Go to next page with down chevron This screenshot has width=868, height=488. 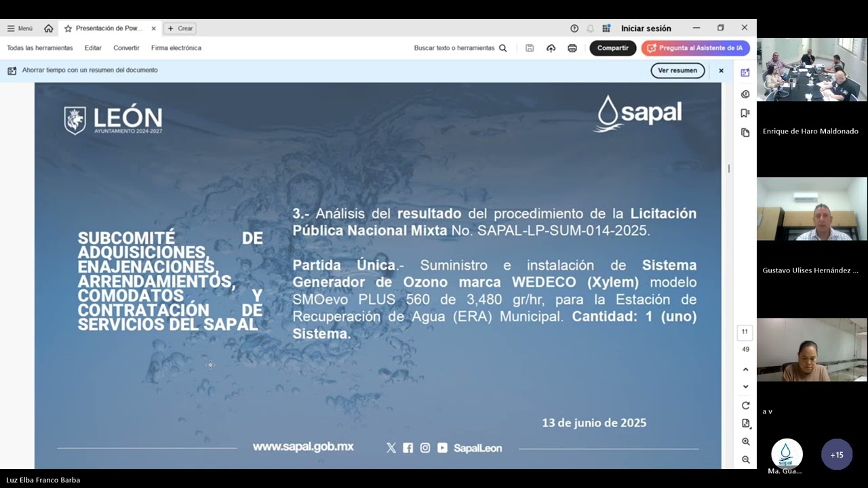(745, 386)
